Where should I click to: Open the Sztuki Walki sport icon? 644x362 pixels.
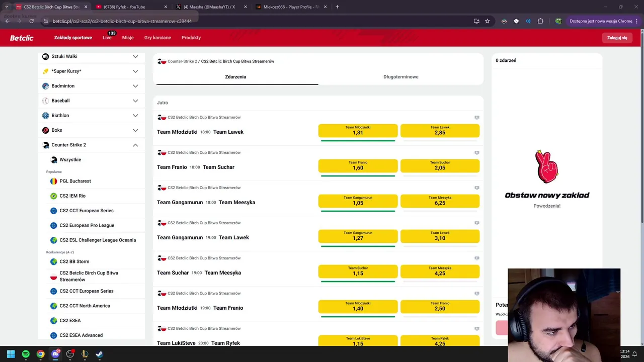[46, 56]
